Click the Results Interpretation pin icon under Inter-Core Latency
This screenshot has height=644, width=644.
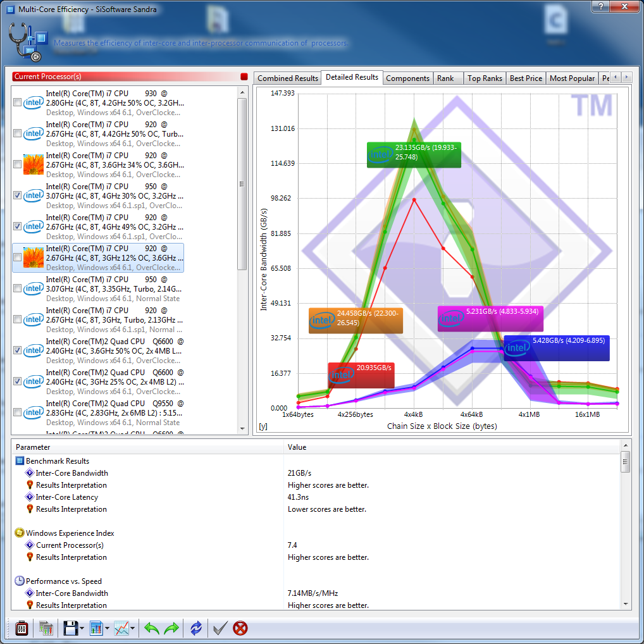30,509
